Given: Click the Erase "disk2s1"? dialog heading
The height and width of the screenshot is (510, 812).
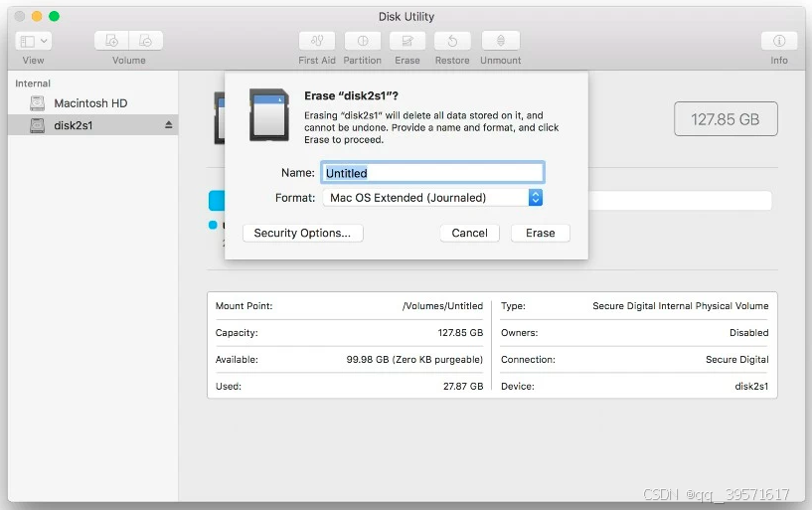Looking at the screenshot, I should [x=351, y=95].
